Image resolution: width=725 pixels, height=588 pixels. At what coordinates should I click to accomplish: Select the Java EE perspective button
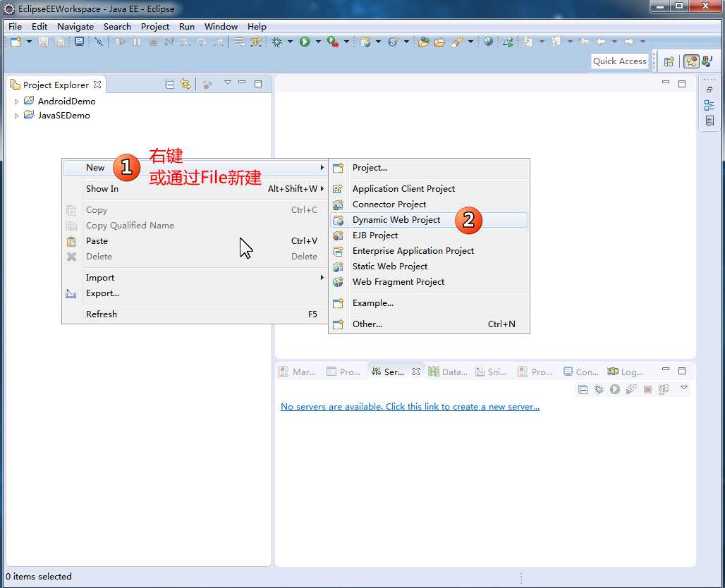[691, 61]
